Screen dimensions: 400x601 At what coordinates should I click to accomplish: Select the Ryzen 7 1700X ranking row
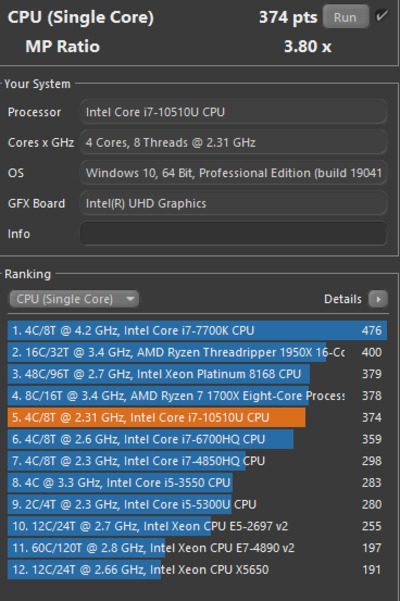pos(197,396)
